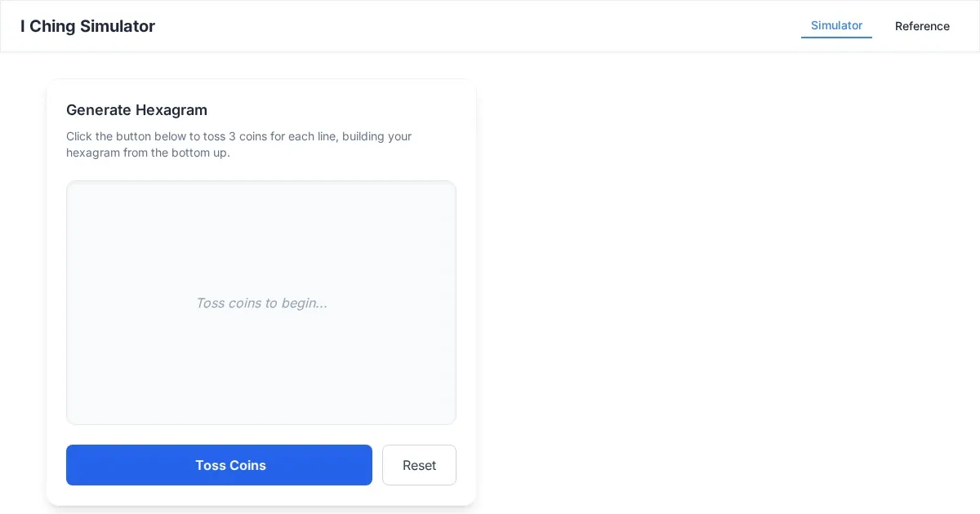View hexagram reference via Reference tab
The width and height of the screenshot is (980, 514).
coord(922,26)
